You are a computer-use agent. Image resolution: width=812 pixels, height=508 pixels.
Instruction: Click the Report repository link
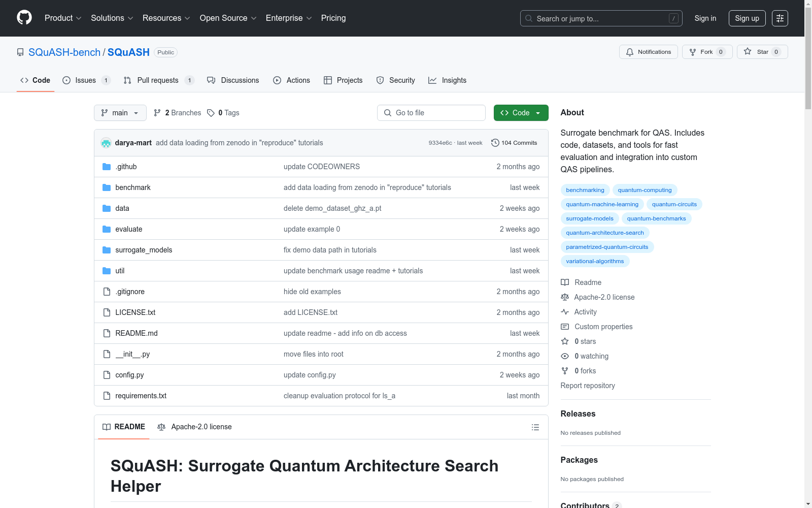coord(588,386)
